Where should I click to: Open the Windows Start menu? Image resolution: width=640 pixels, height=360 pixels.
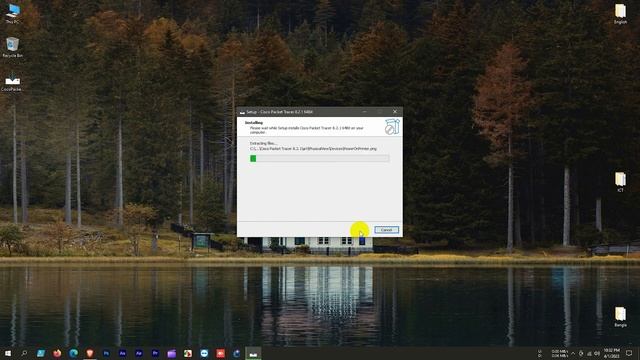[x=8, y=353]
